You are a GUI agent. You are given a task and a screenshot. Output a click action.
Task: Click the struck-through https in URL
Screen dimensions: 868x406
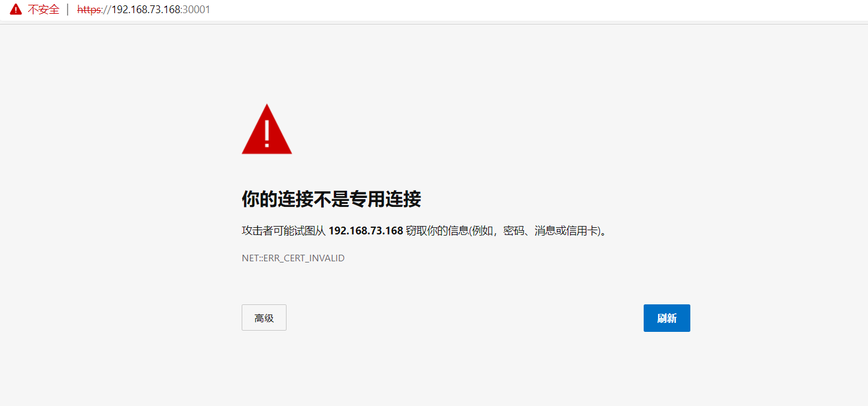tap(89, 10)
